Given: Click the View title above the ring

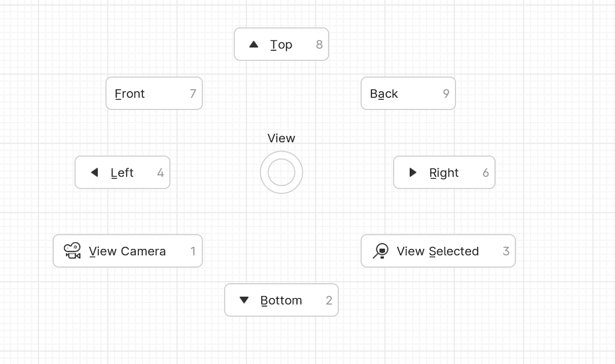Looking at the screenshot, I should (x=281, y=138).
